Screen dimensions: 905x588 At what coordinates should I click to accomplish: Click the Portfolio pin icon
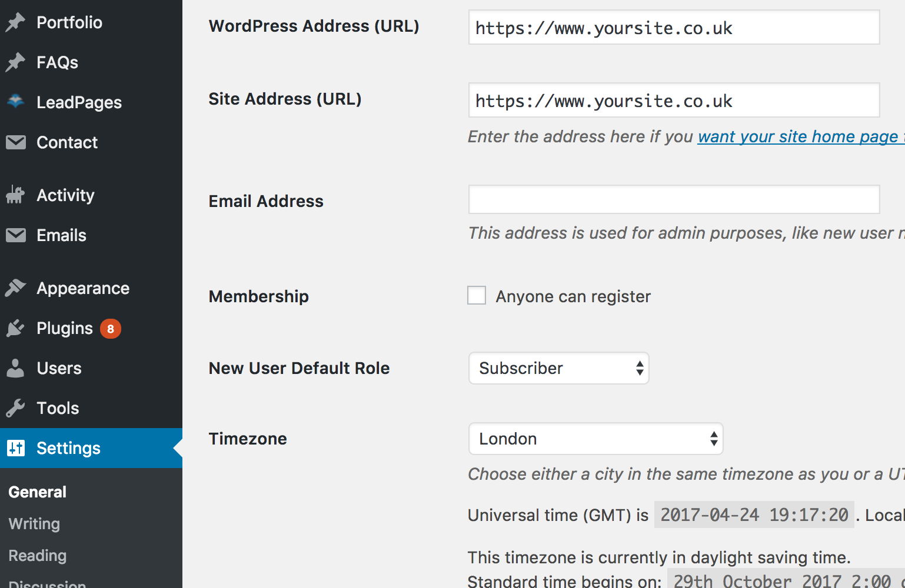tap(15, 22)
